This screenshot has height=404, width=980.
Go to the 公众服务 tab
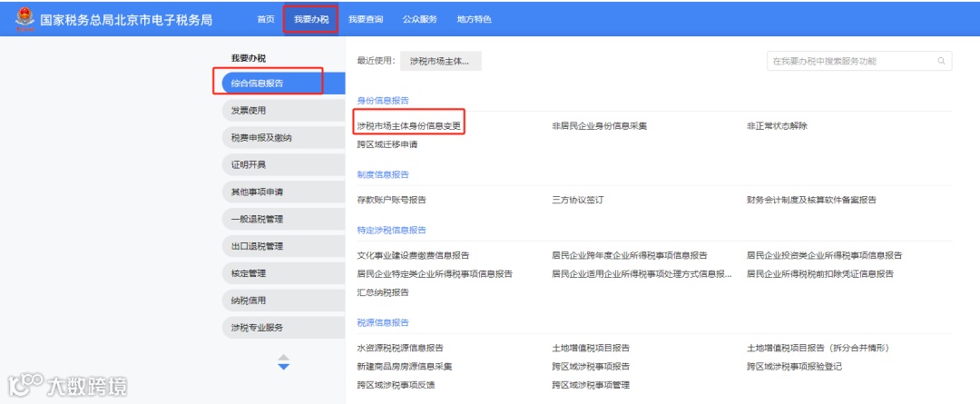[x=420, y=19]
